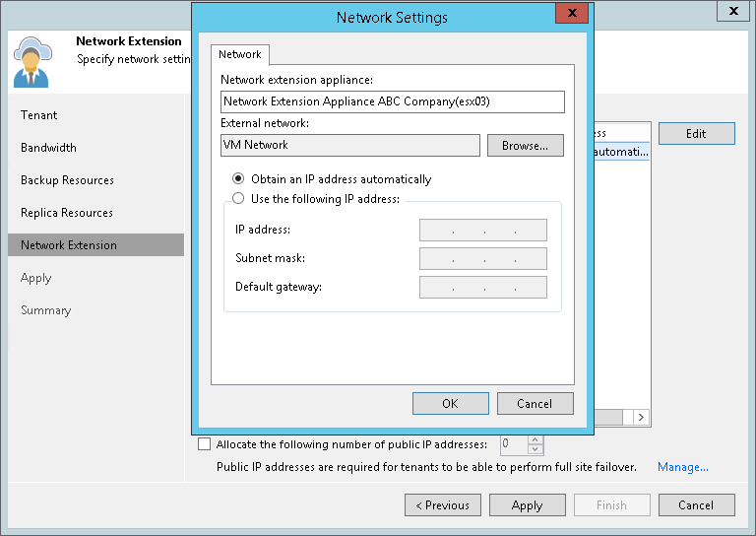Viewport: 756px width, 536px height.
Task: Click the Subnet mask input field
Action: 483,258
